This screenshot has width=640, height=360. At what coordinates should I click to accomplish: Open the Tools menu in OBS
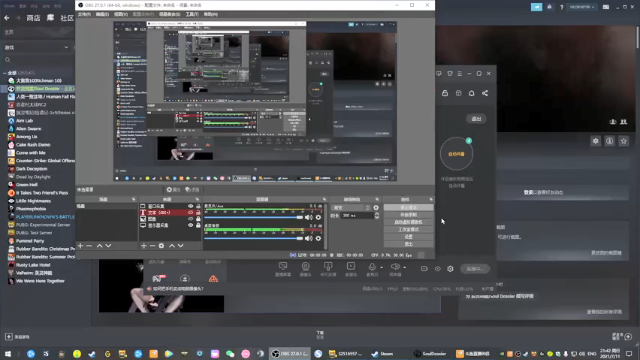tap(192, 14)
